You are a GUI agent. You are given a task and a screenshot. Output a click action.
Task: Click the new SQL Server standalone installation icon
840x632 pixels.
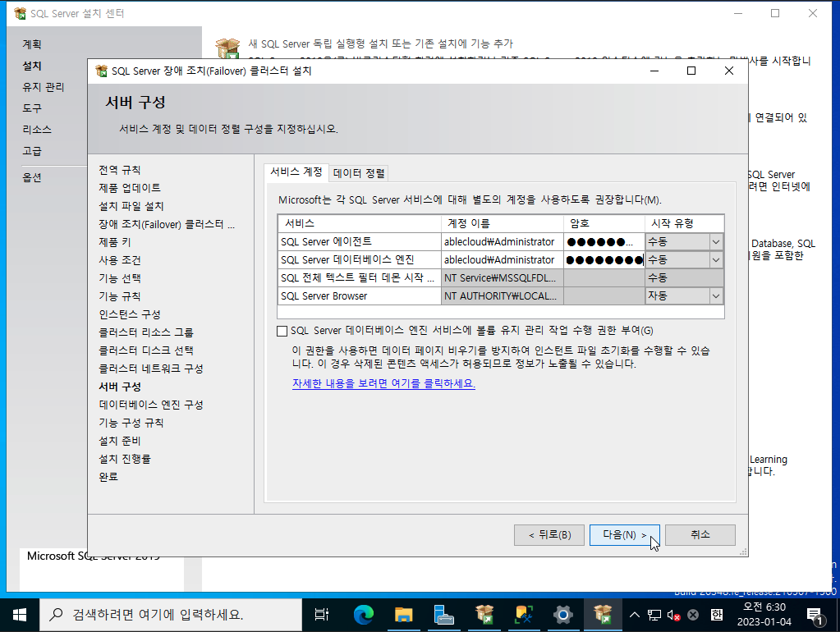pos(227,48)
